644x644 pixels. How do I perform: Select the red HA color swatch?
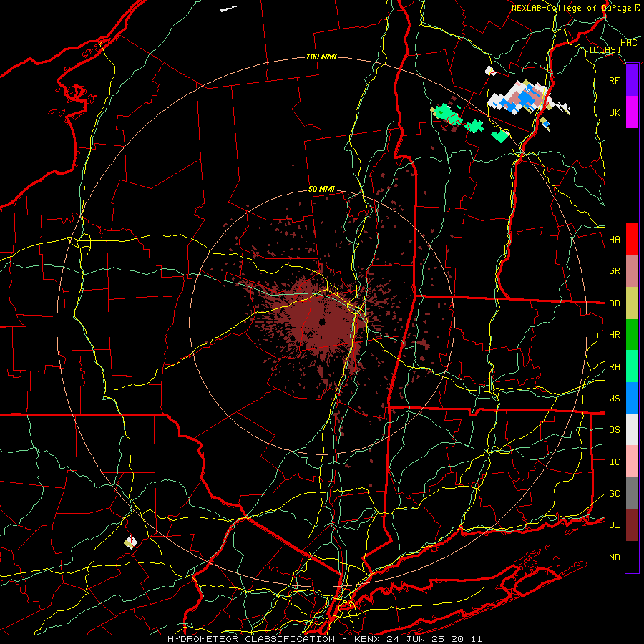pyautogui.click(x=632, y=239)
